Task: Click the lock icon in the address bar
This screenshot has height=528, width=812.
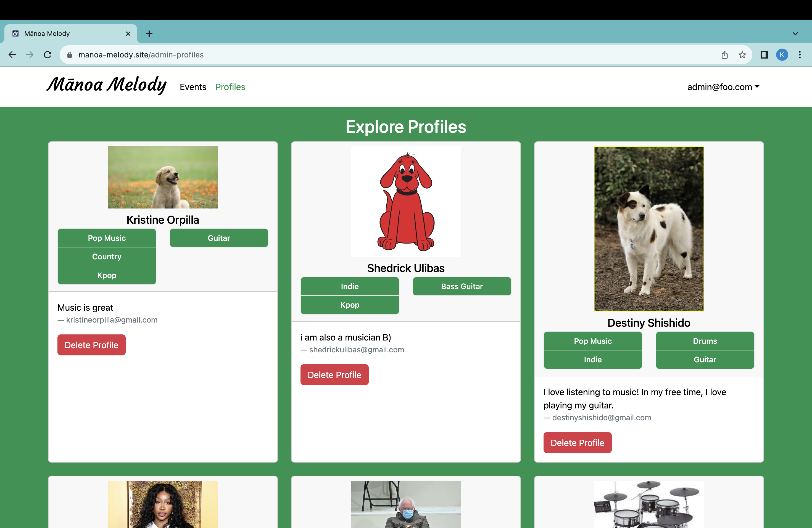Action: click(x=70, y=55)
